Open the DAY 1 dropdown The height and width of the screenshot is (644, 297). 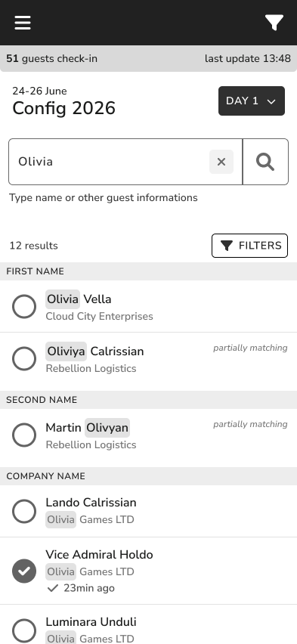252,101
